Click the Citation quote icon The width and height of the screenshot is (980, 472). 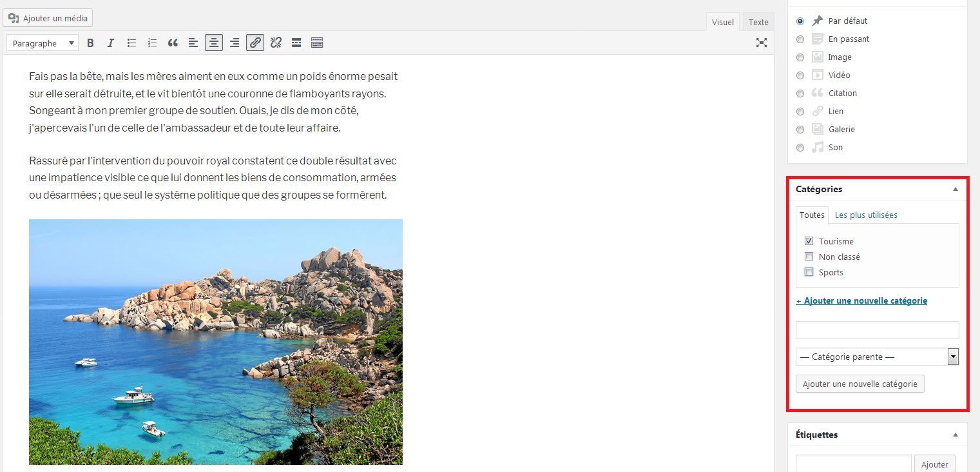[x=818, y=93]
